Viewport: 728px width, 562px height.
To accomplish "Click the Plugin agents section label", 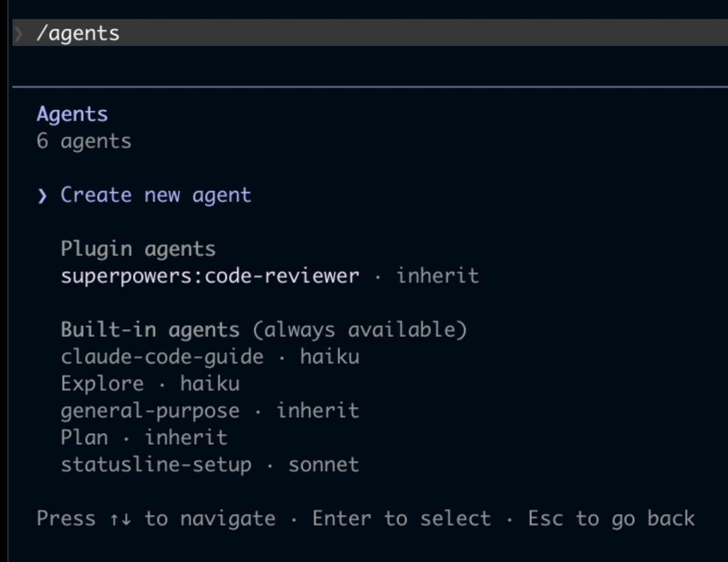I will pyautogui.click(x=138, y=249).
